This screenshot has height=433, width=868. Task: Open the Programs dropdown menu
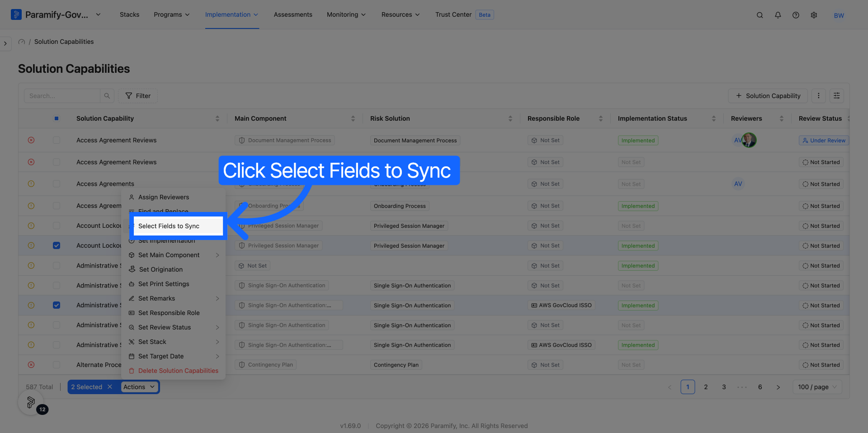[172, 14]
